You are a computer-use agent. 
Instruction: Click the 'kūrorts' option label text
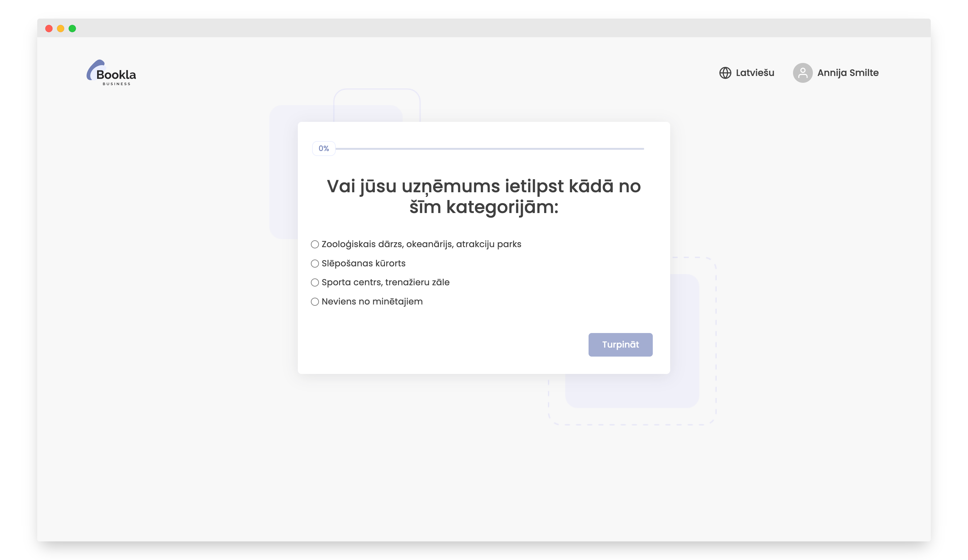(390, 263)
